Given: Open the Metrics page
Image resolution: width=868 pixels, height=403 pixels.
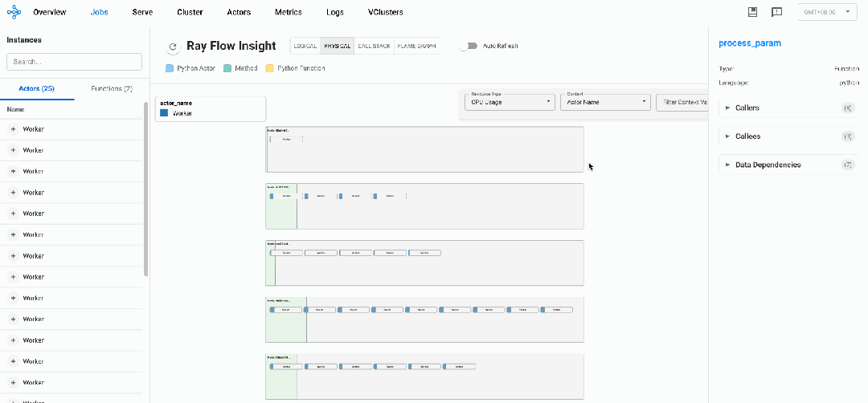Looking at the screenshot, I should pyautogui.click(x=289, y=12).
